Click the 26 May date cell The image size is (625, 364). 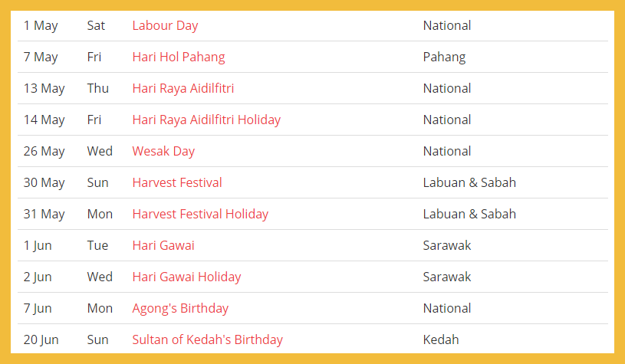coord(44,151)
